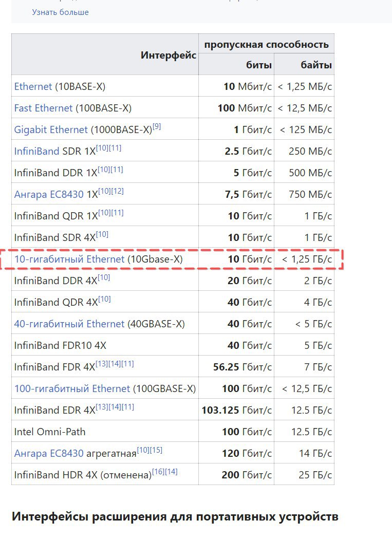Open footnote [13] in the InfiniBand EDR 4X row
This screenshot has width=392, height=539.
coord(102,407)
